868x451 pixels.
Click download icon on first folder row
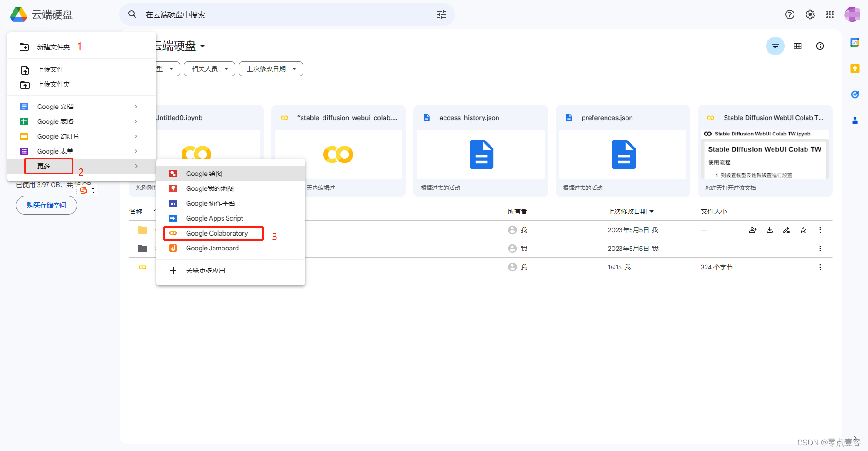tap(770, 230)
